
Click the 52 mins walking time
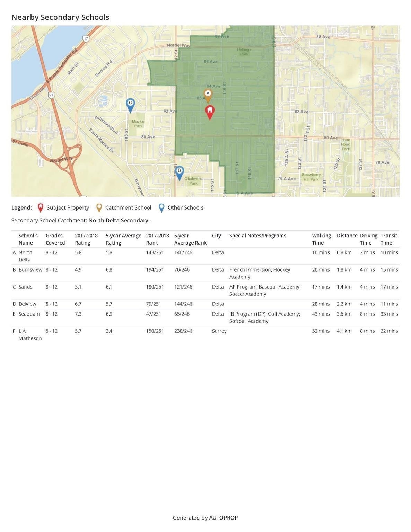click(321, 331)
